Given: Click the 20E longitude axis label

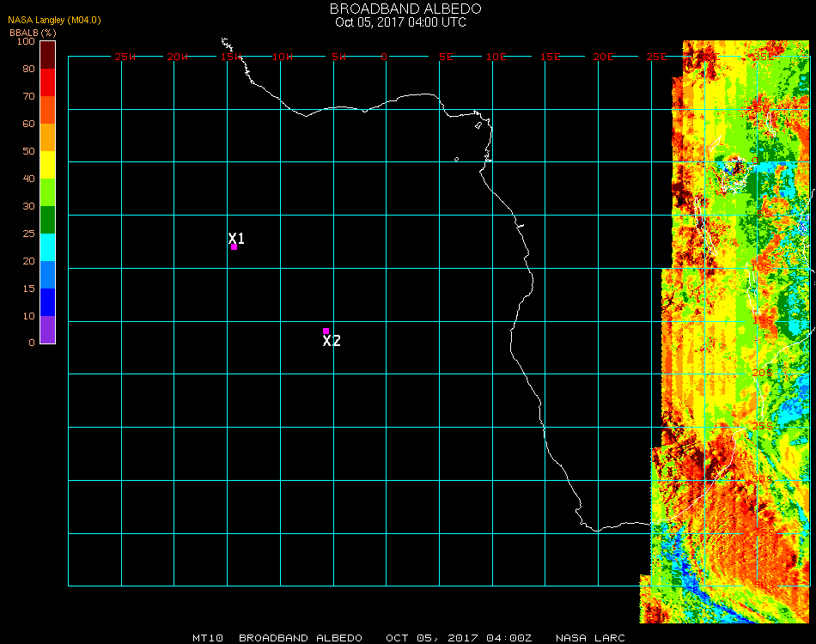Looking at the screenshot, I should pyautogui.click(x=603, y=57).
